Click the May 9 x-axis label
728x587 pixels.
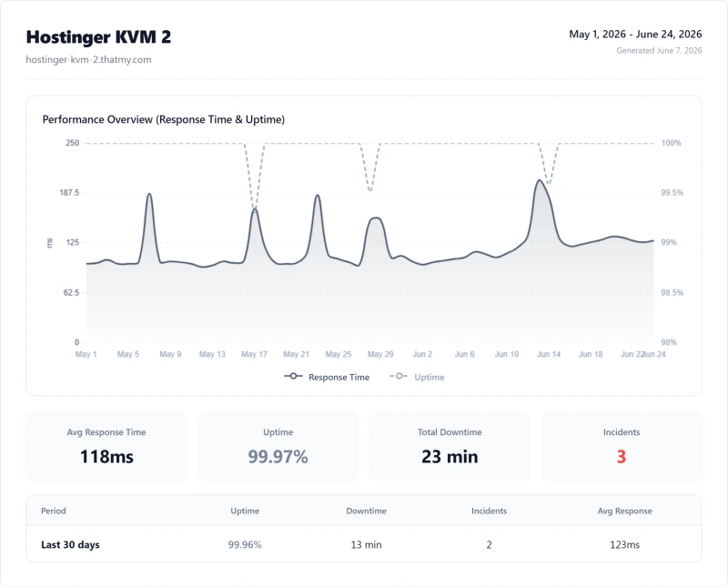170,354
